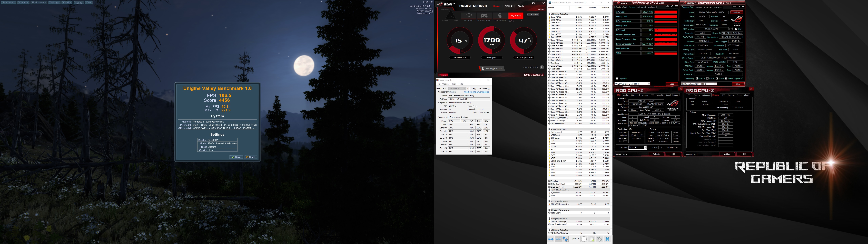This screenshot has width=868, height=244.
Task: Refresh GPU-Z Graphics Card window
Action: (x=739, y=6)
